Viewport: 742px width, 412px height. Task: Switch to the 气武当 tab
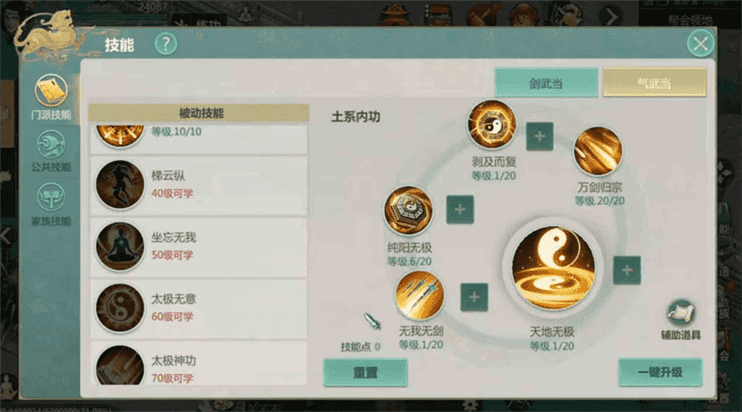coord(654,83)
